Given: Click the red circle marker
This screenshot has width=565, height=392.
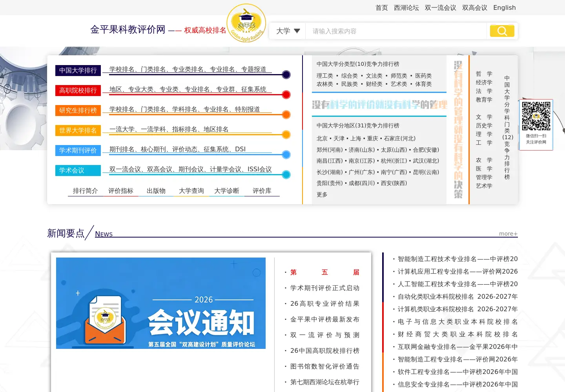Looking at the screenshot, I should pos(286,94).
